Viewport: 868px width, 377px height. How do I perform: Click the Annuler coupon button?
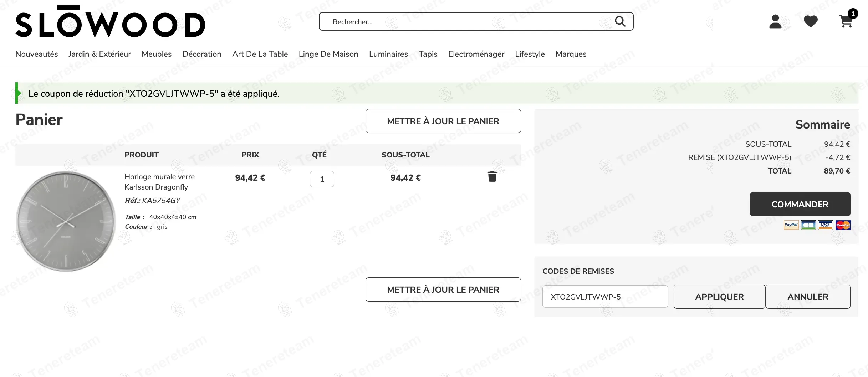(808, 297)
